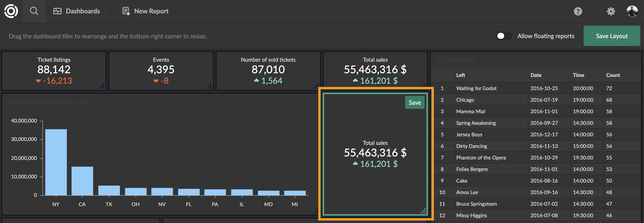Click the Ticket listings value 88,142
This screenshot has height=223, width=644.
point(54,69)
